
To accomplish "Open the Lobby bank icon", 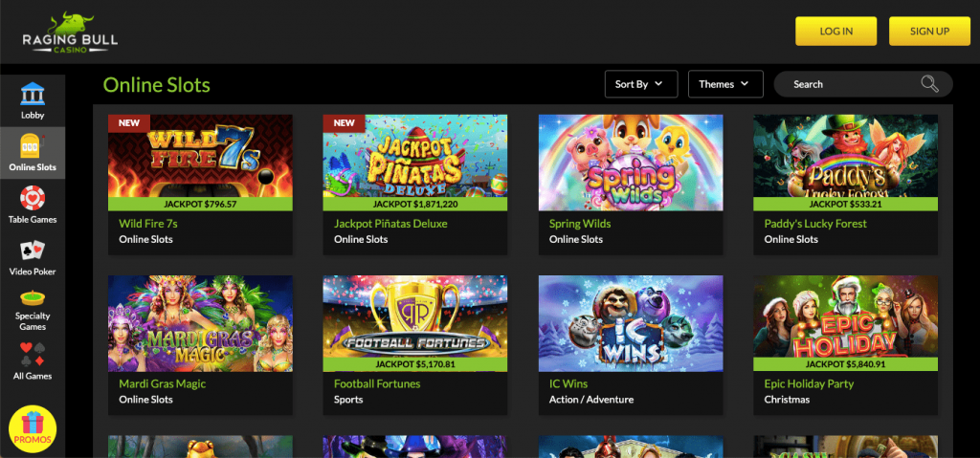I will click(x=33, y=94).
